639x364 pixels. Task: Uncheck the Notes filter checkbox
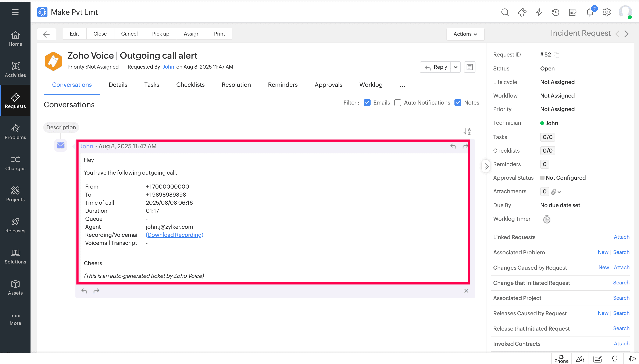click(458, 102)
